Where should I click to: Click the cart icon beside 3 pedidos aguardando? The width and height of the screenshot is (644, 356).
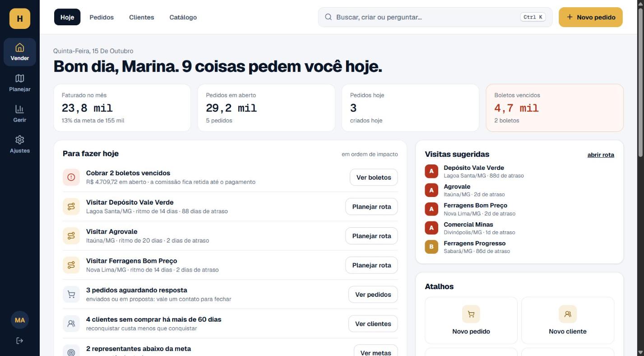click(71, 295)
